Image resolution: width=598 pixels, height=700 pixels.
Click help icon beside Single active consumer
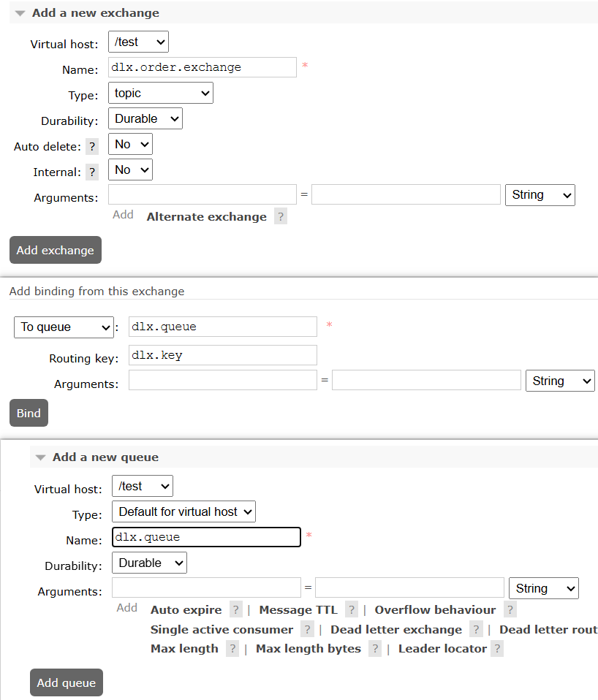308,630
